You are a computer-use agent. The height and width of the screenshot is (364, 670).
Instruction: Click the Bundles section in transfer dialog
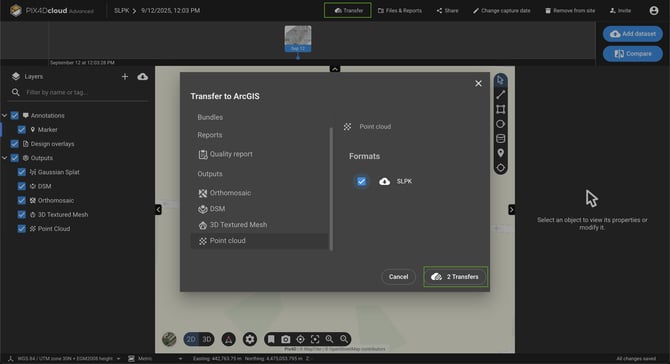pos(210,117)
